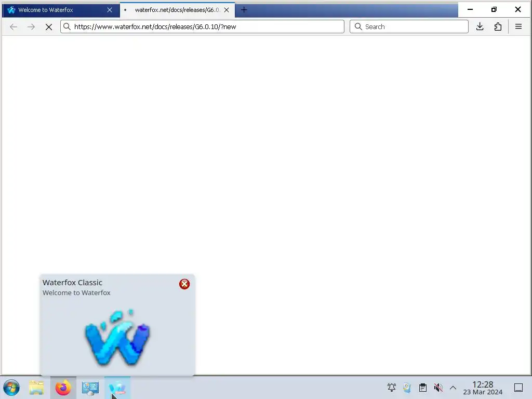Focus the URL address bar
Viewport: 532px width, 399px height.
(x=202, y=27)
